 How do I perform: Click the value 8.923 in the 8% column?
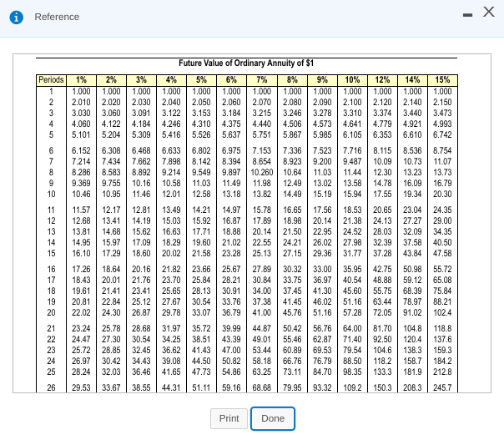292,161
